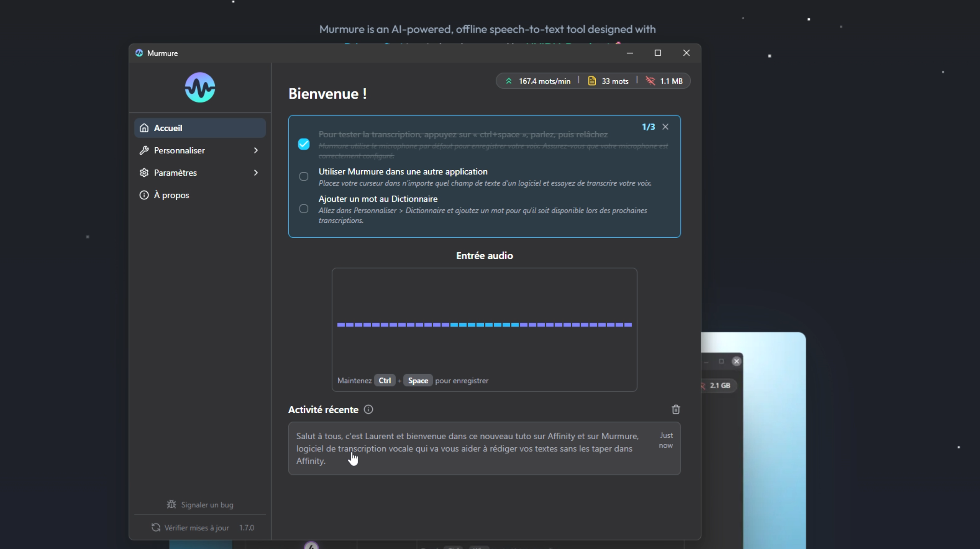Click Vérifier mises à jour button

click(197, 528)
